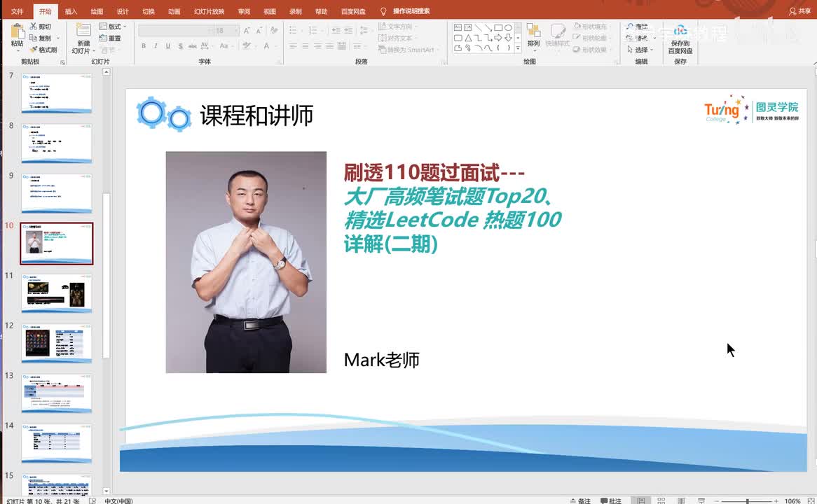Expand the shapes gallery more button
Image resolution: width=817 pixels, height=504 pixels.
coord(518,48)
